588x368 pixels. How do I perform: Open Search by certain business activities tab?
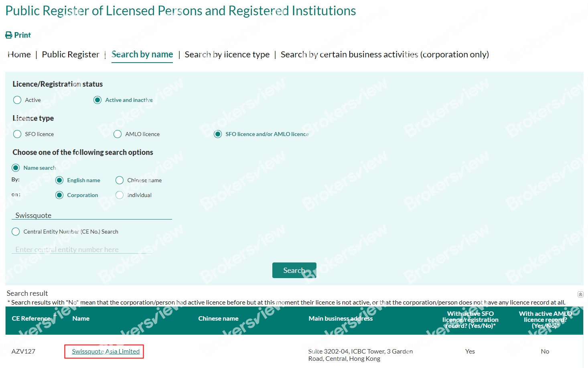click(384, 55)
